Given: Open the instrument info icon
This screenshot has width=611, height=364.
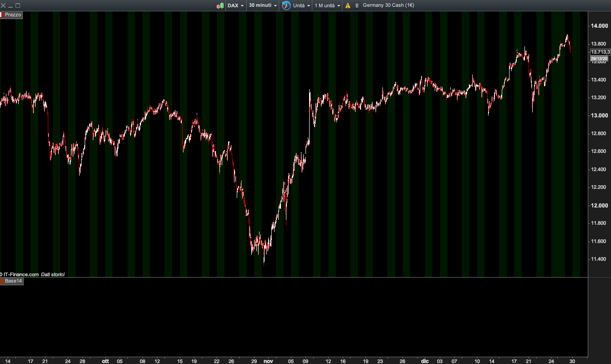Looking at the screenshot, I should point(357,5).
